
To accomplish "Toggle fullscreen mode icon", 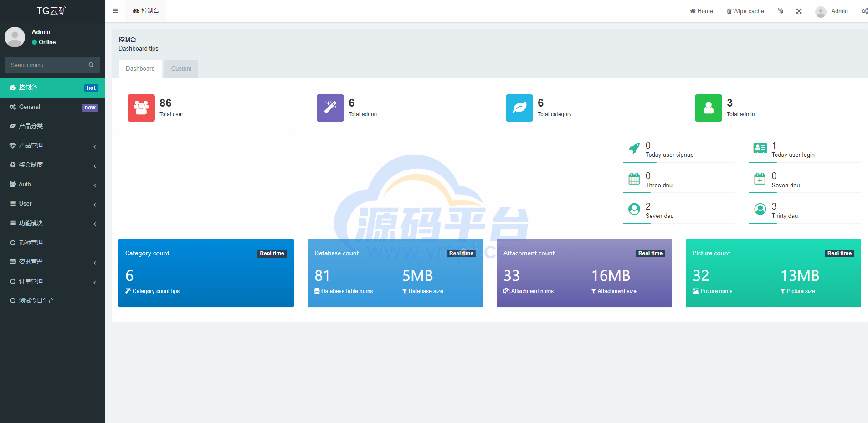I will point(799,11).
